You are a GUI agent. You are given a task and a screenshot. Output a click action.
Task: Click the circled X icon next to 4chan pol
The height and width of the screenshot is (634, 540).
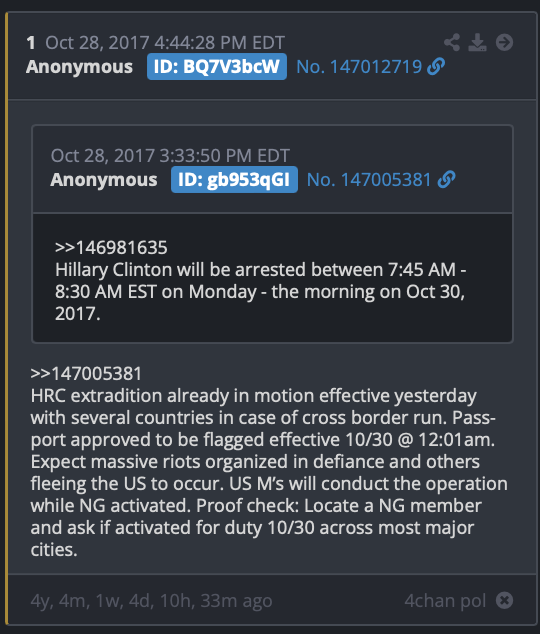[x=504, y=600]
